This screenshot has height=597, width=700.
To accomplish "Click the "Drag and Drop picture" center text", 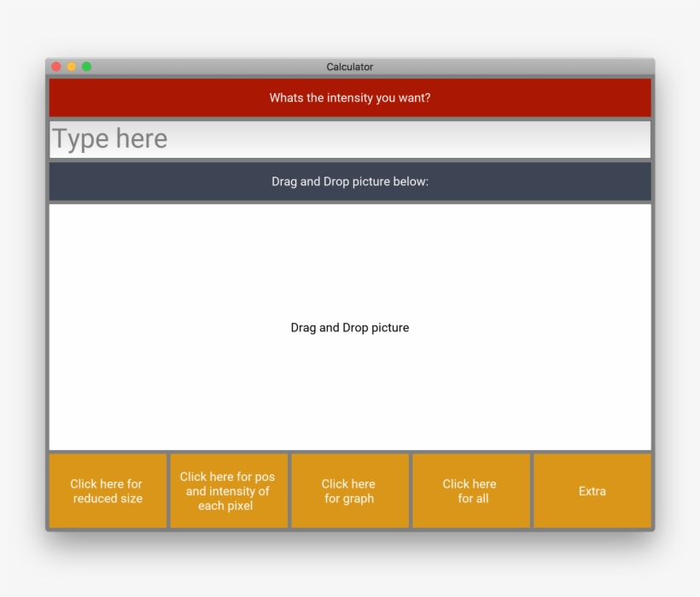I will click(350, 328).
